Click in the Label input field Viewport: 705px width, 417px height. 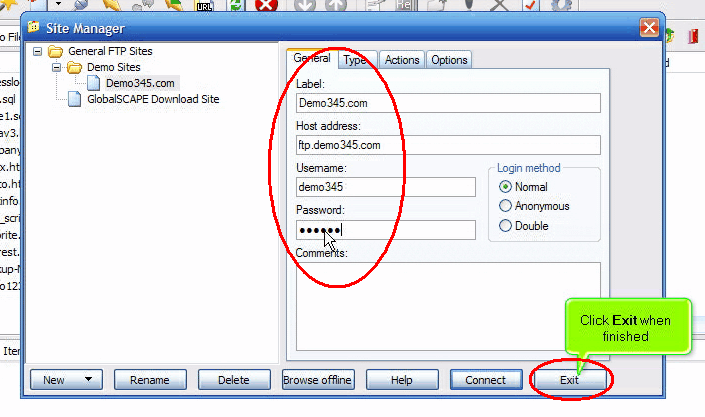(448, 103)
